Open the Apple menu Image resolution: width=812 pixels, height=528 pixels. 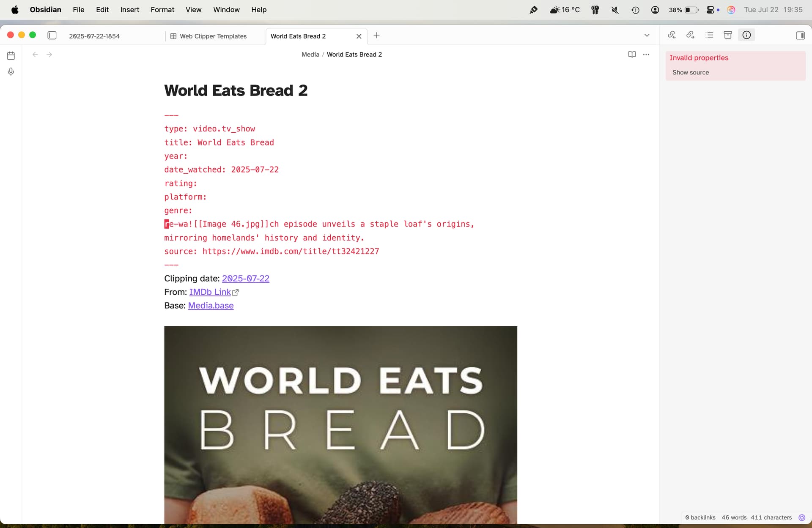(x=15, y=10)
